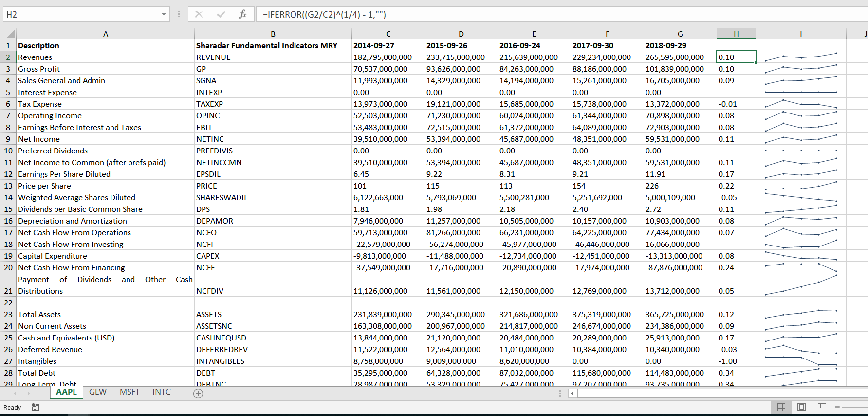The height and width of the screenshot is (416, 868).
Task: Click the sparkline in the Intangibles row
Action: pyautogui.click(x=801, y=361)
